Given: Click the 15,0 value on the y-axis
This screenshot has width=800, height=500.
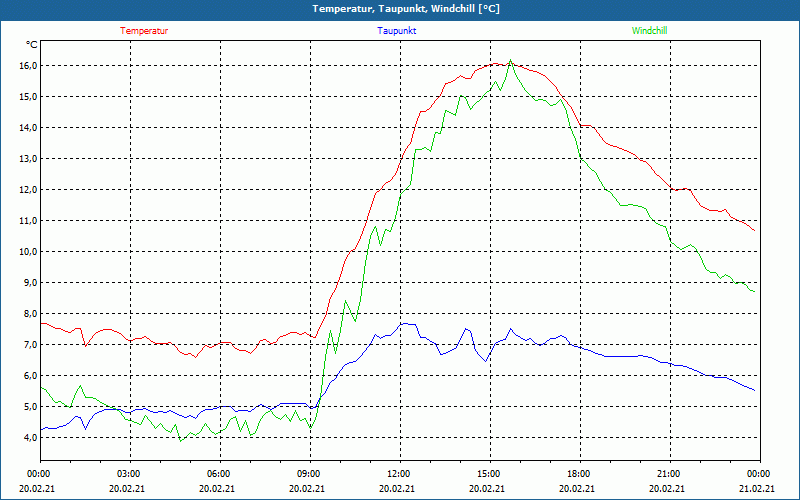Looking at the screenshot, I should click(x=28, y=96).
